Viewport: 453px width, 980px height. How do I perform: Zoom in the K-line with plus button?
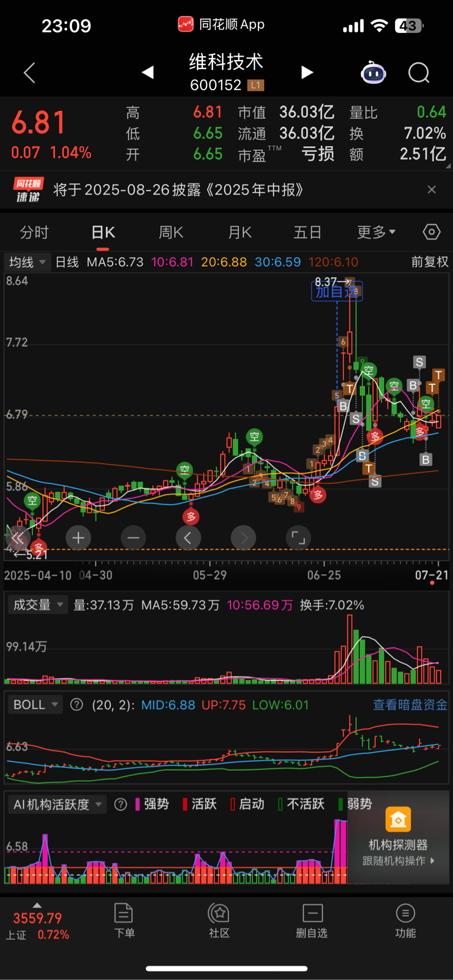(x=78, y=538)
